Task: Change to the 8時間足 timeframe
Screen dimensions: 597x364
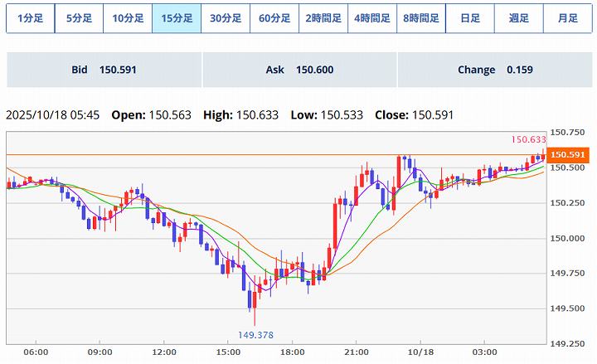Action: 421,17
